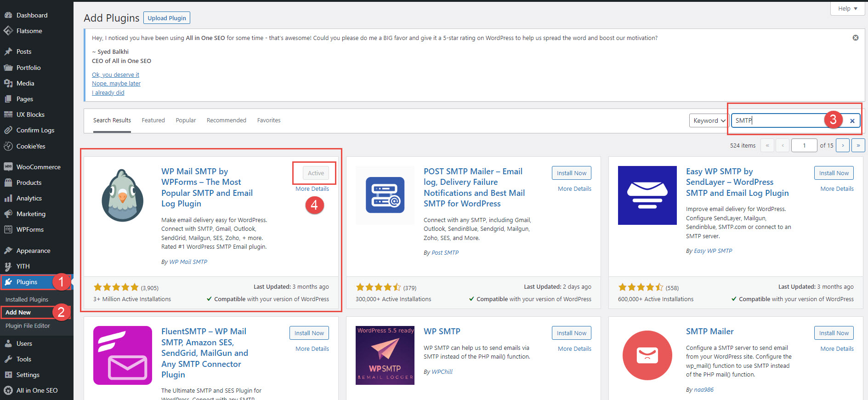Install FluentSMTP plugin
Image resolution: width=868 pixels, height=400 pixels.
(309, 333)
